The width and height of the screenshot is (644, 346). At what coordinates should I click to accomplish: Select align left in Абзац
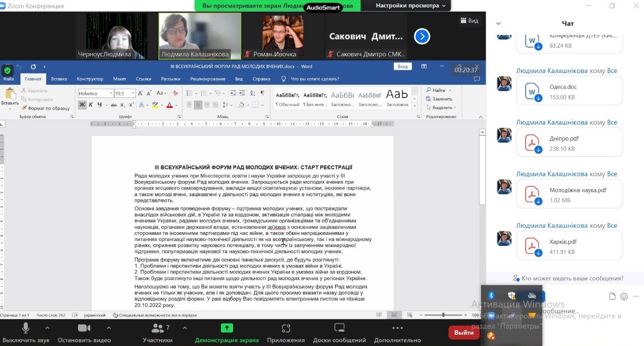point(189,105)
